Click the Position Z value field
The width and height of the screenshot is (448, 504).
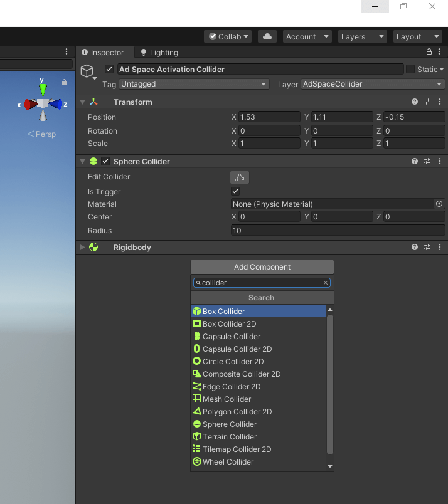coord(414,117)
